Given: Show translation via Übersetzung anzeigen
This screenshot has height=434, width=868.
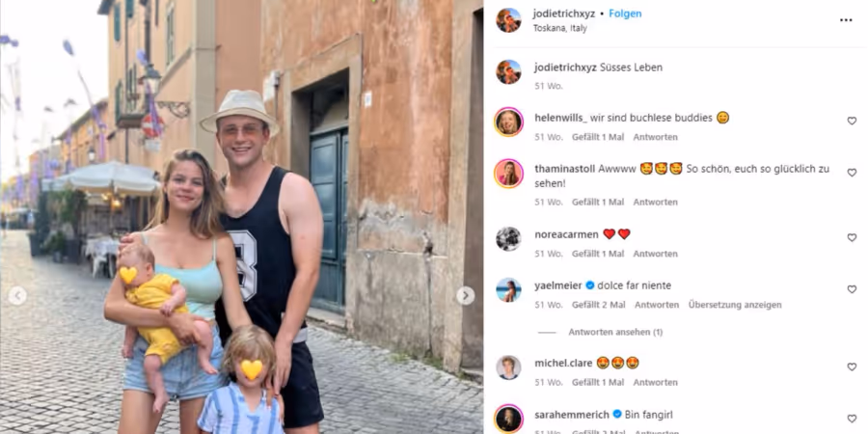Looking at the screenshot, I should (x=735, y=305).
